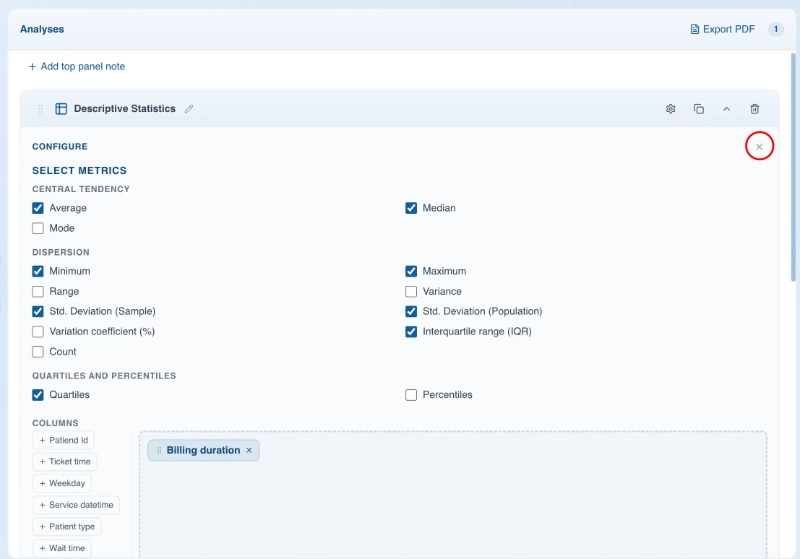This screenshot has width=800, height=559.
Task: Duplicate the Descriptive Statistics panel
Action: pyautogui.click(x=699, y=109)
